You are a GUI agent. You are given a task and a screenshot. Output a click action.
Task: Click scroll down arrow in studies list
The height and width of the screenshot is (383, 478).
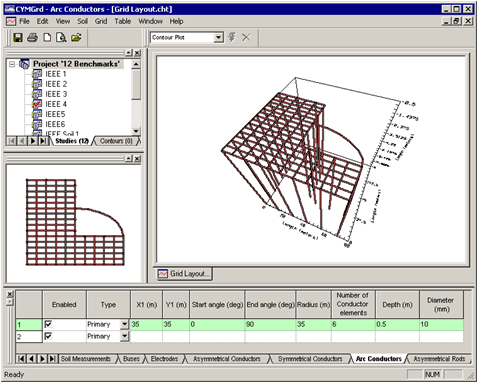point(136,131)
